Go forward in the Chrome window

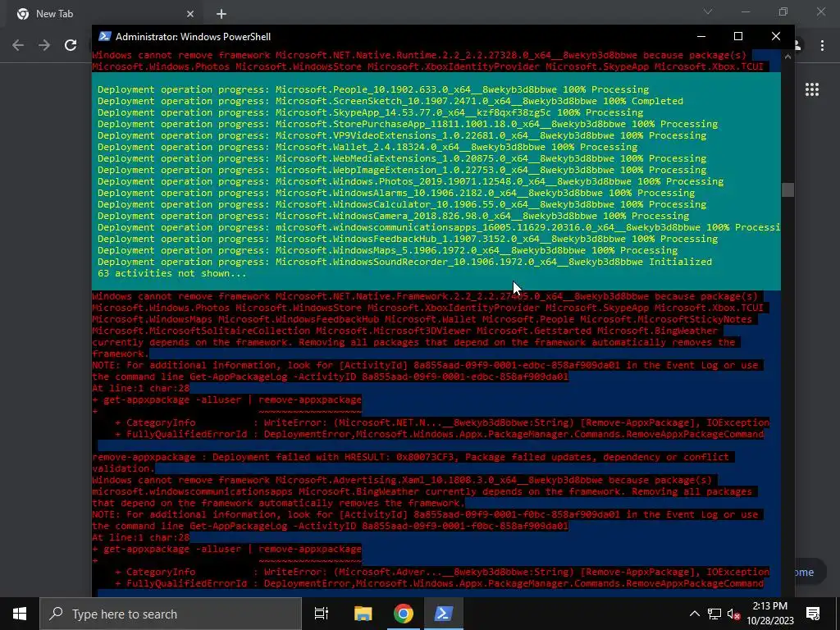tap(44, 45)
